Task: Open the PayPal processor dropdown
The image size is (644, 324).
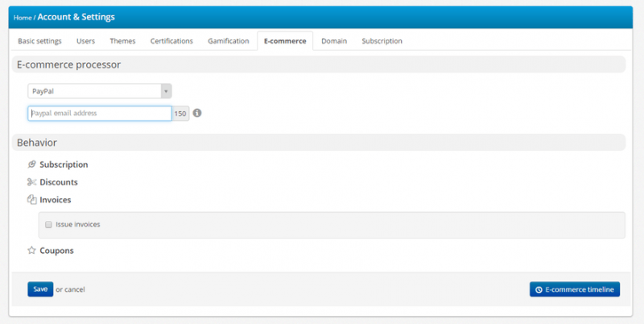Action: pos(100,92)
